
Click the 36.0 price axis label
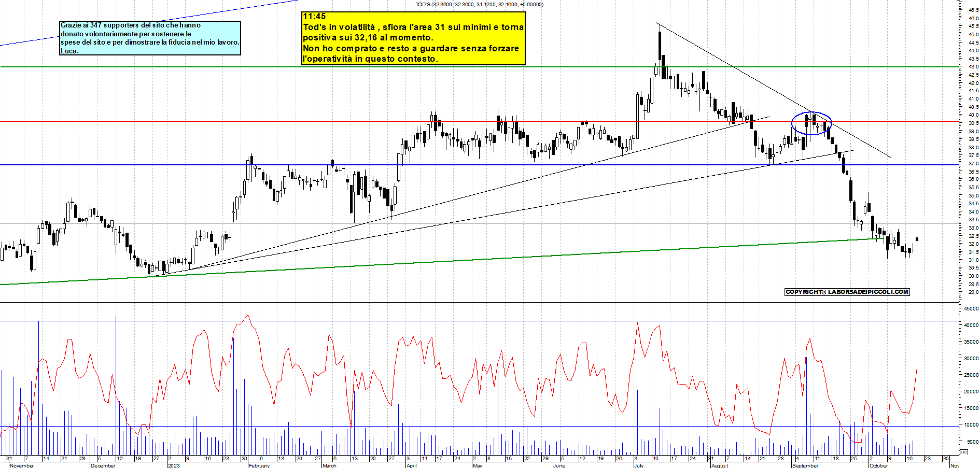[973, 179]
